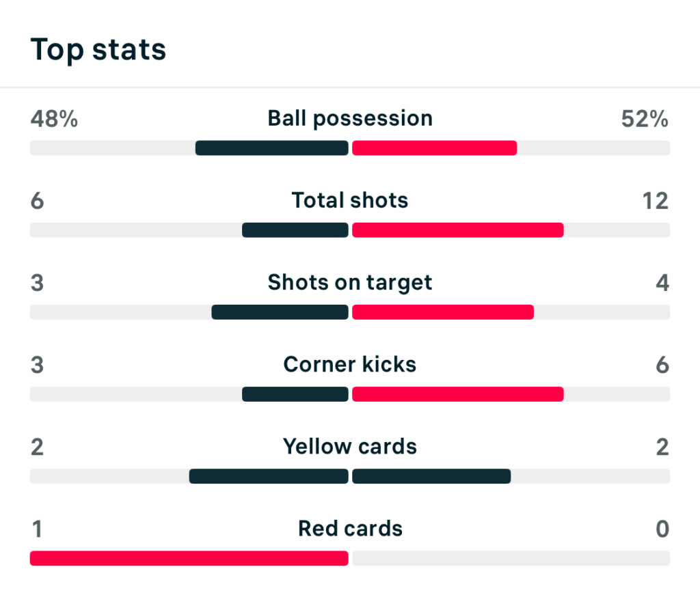700x595 pixels.
Task: Click the dark Shots on target bar
Action: [x=280, y=312]
